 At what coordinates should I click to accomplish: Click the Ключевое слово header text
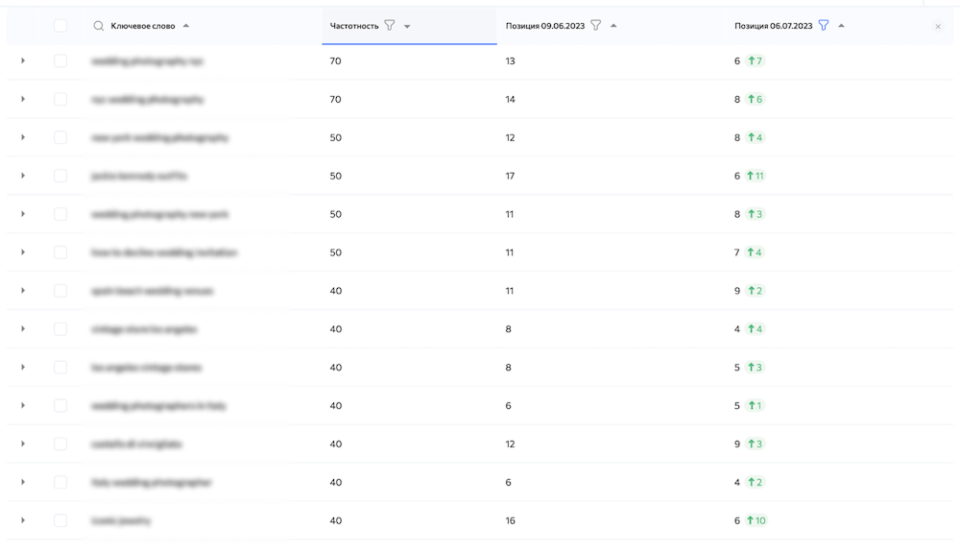(144, 26)
